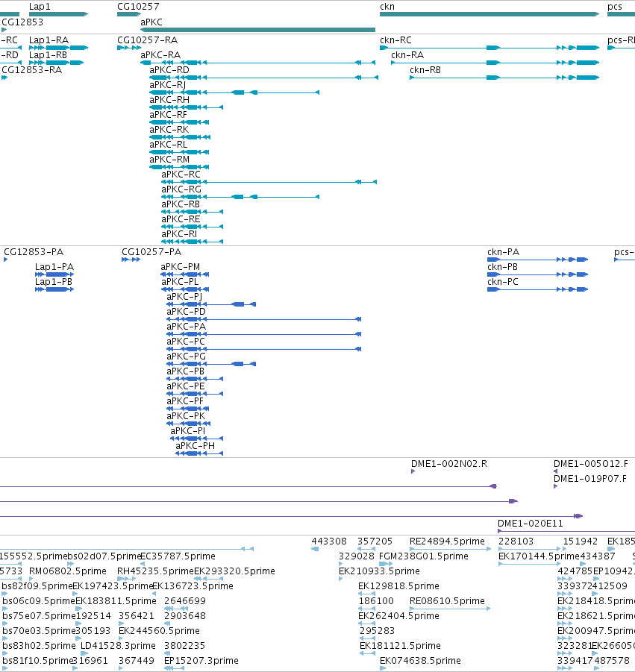Select the aPKC-RE transcript label

point(181,219)
